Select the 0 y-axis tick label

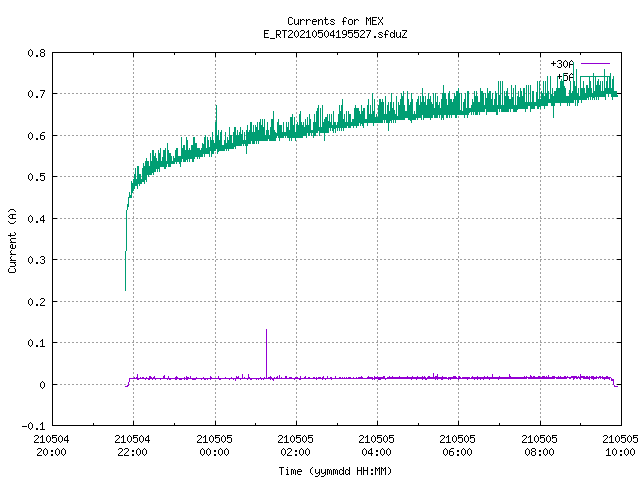coord(42,384)
